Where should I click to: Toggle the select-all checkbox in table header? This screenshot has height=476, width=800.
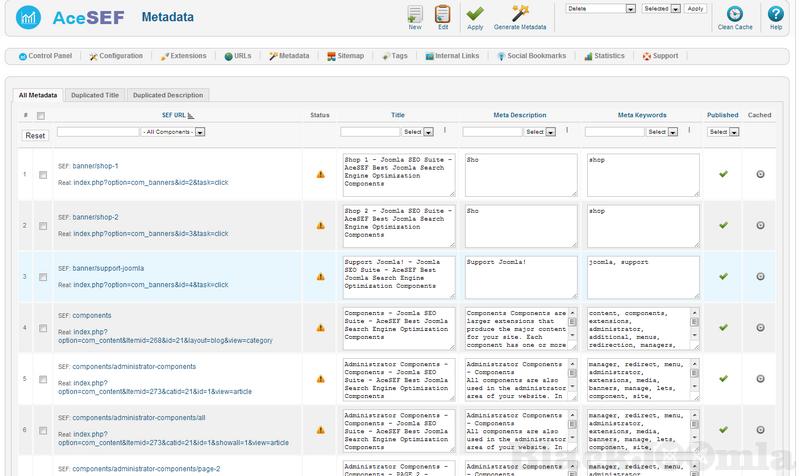[x=42, y=116]
